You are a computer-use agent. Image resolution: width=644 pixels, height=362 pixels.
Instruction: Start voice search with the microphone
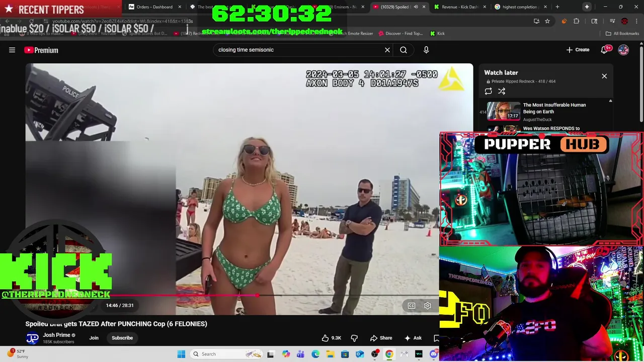[x=426, y=50]
